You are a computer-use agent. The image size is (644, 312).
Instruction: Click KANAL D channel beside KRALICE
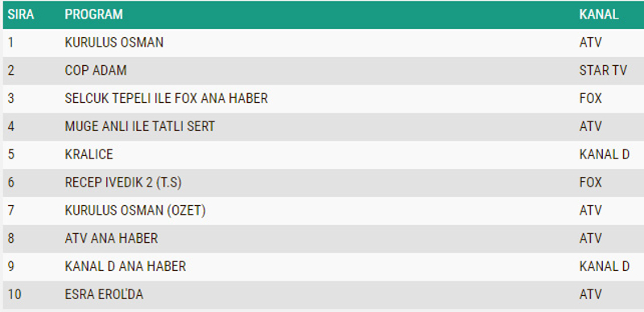point(605,154)
